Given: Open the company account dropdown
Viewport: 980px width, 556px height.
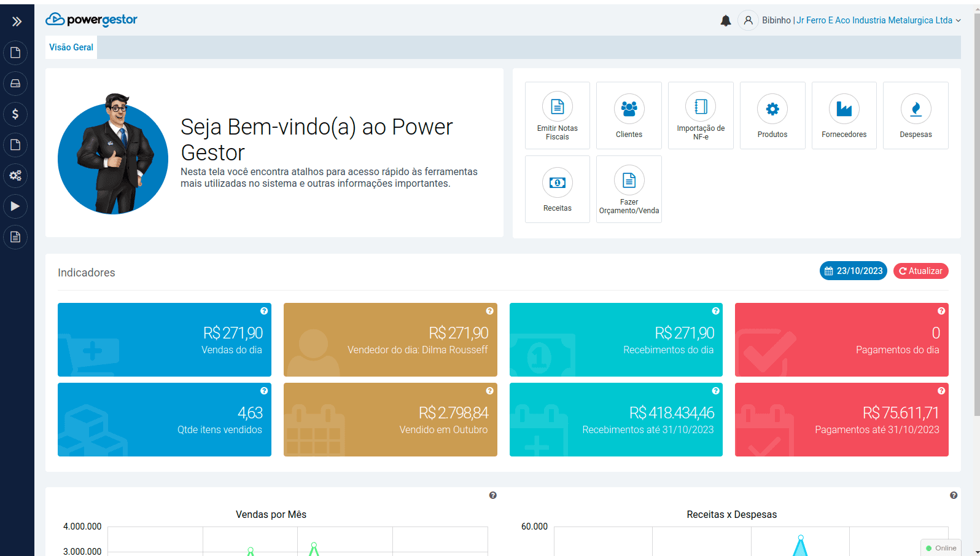Looking at the screenshot, I should [878, 20].
